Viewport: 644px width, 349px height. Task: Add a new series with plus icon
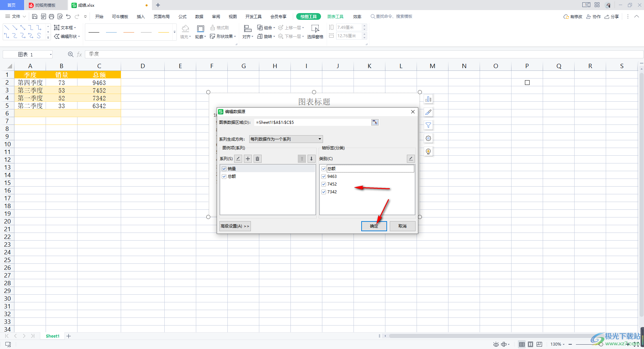tap(248, 159)
